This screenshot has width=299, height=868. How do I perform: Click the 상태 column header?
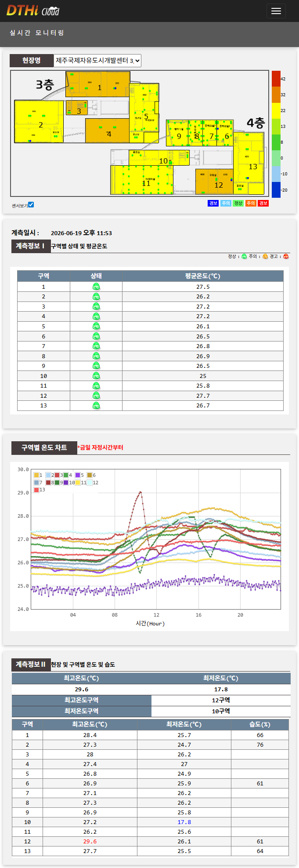(96, 276)
